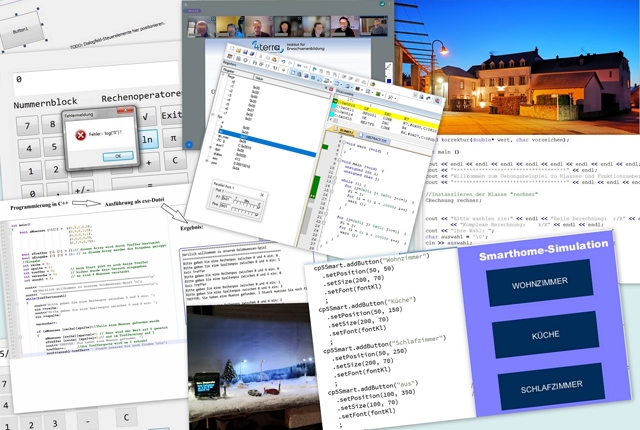Toggle leftmost Pins checkbox in Parallel Port 1
Viewport: 640px width, 430px height.
point(231,208)
